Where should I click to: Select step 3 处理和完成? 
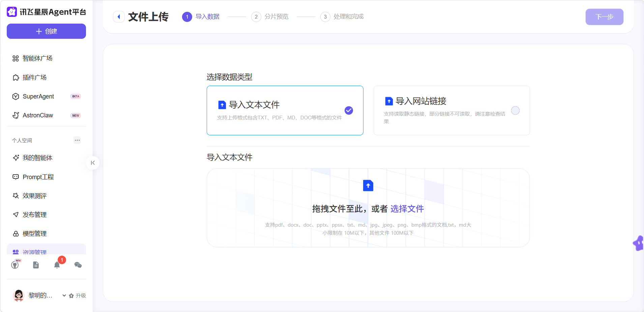[x=342, y=17]
